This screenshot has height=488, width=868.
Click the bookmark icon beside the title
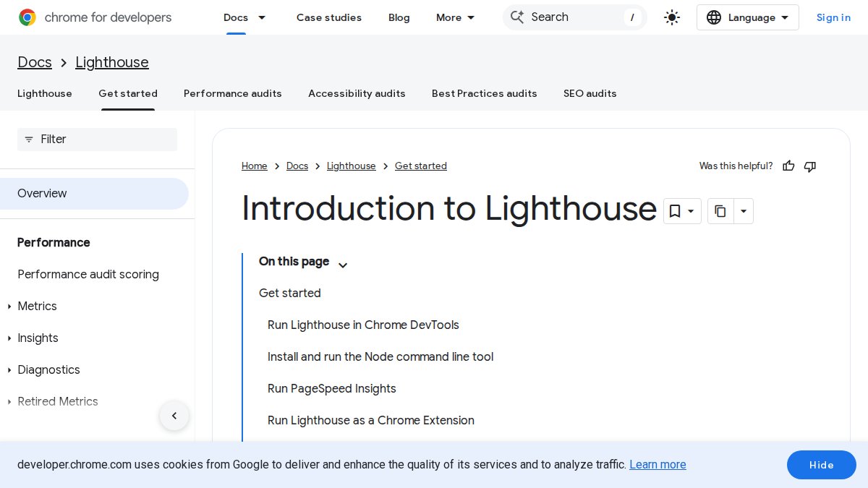coord(675,211)
